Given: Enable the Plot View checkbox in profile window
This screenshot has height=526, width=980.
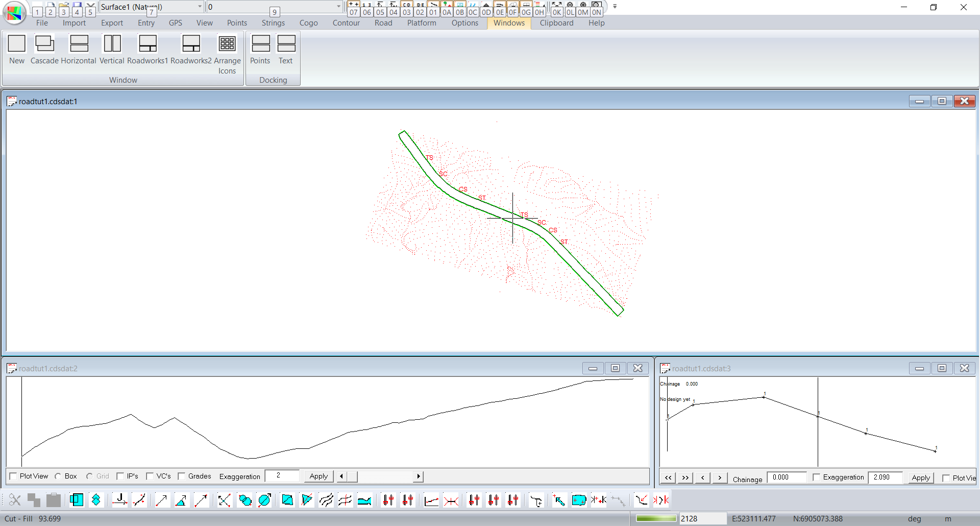Looking at the screenshot, I should point(14,476).
